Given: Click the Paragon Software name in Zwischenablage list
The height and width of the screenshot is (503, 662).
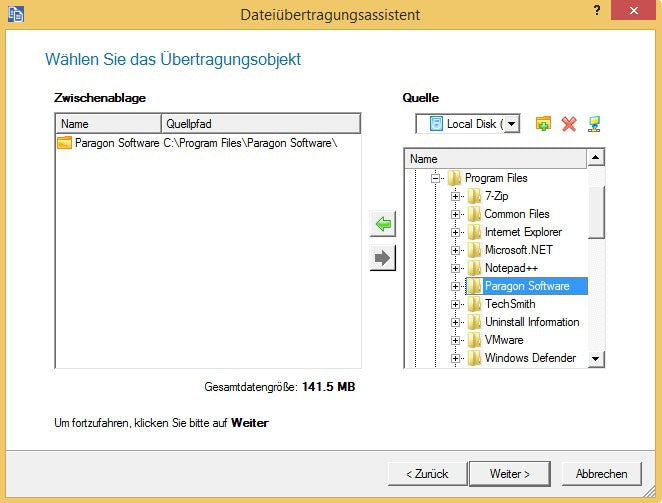Looking at the screenshot, I should (x=117, y=143).
